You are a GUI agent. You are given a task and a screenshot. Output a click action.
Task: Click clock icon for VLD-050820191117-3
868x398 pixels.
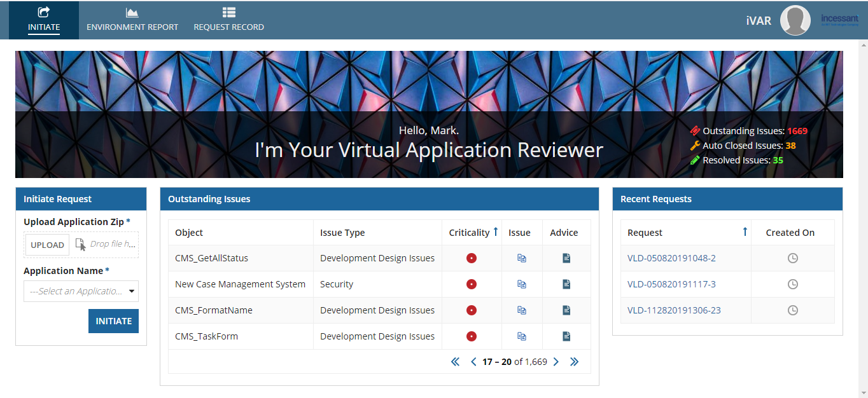pos(793,284)
